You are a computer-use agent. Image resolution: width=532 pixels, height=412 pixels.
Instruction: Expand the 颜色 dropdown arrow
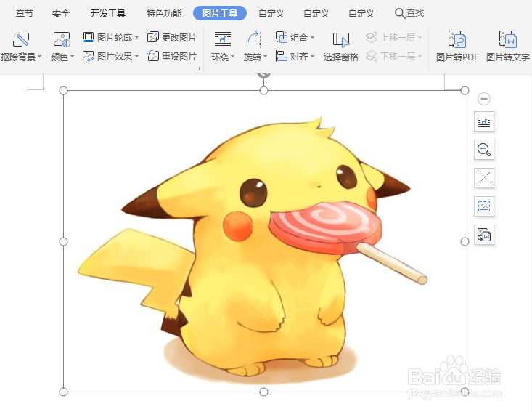pos(72,57)
